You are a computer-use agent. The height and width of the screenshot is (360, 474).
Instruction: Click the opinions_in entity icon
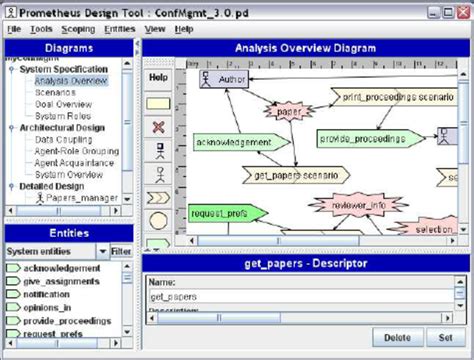[x=13, y=307]
